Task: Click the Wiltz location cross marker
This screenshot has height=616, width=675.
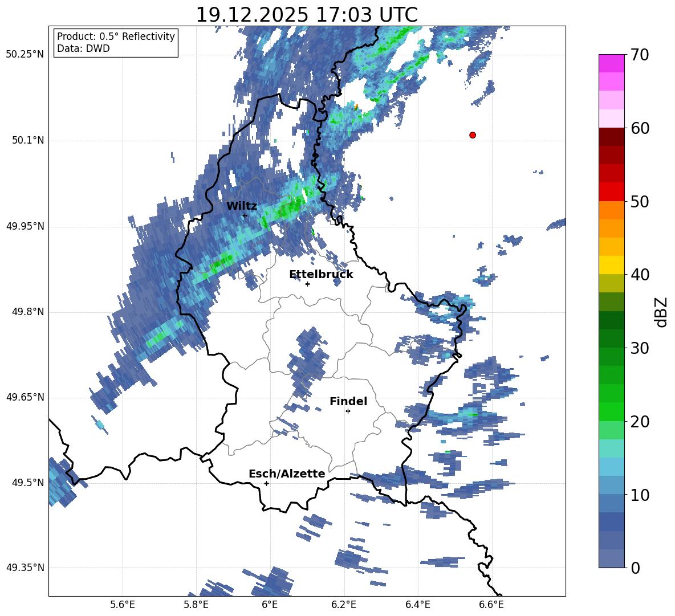Action: 245,215
